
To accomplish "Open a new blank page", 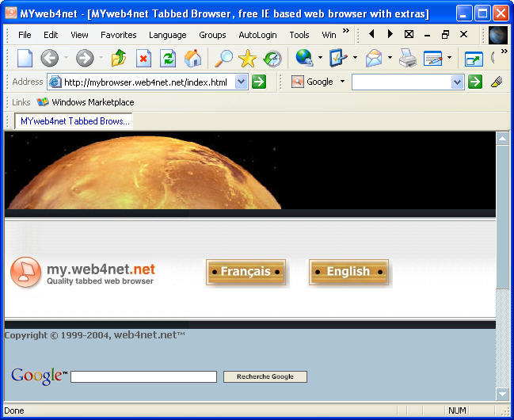I will (25, 59).
